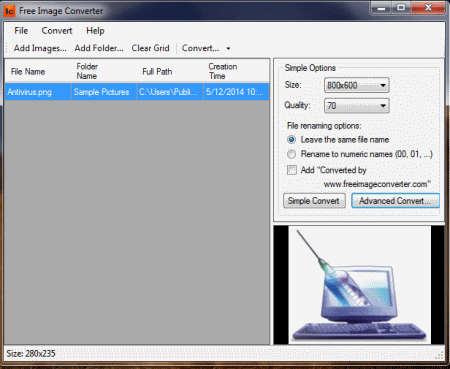This screenshot has width=450, height=369.
Task: Open the Quality 70 dropdown
Action: [x=356, y=106]
